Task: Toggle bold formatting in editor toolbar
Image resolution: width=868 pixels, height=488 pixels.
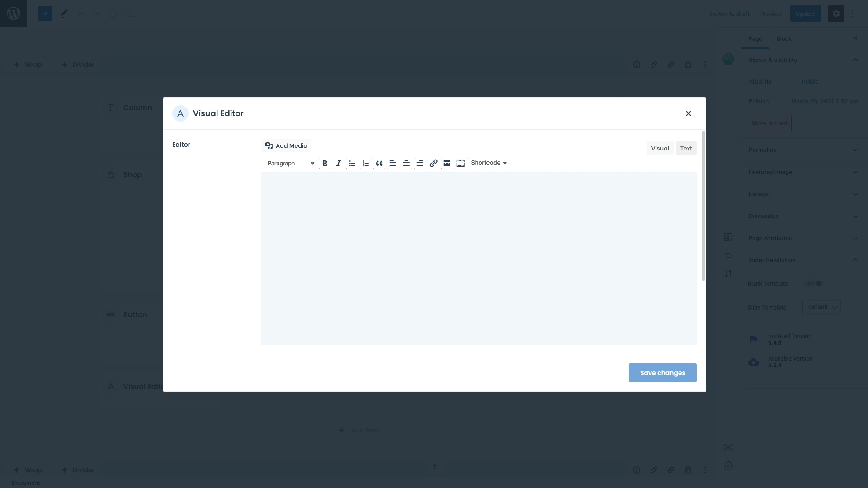Action: pos(325,163)
